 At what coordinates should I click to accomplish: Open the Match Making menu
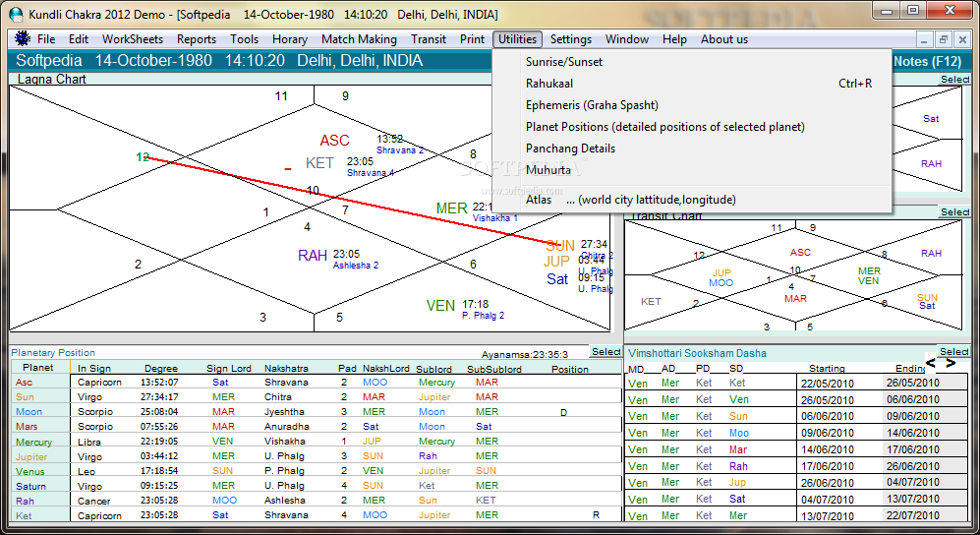(x=359, y=38)
